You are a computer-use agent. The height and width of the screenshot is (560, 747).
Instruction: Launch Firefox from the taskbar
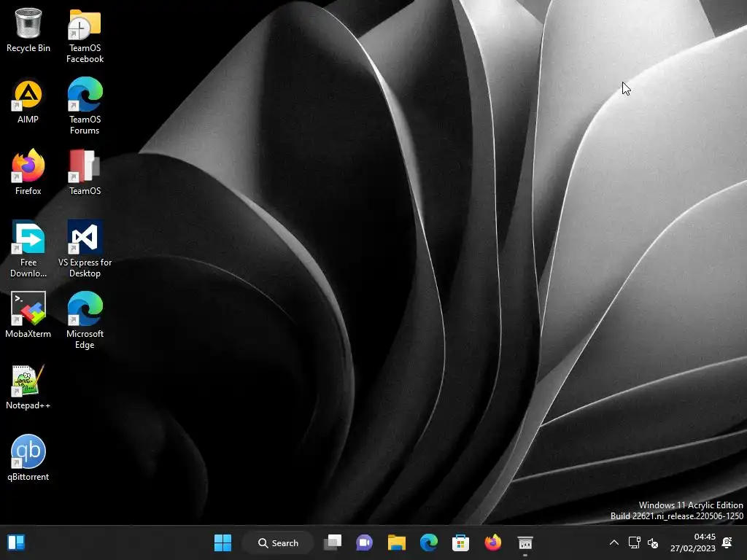(492, 542)
